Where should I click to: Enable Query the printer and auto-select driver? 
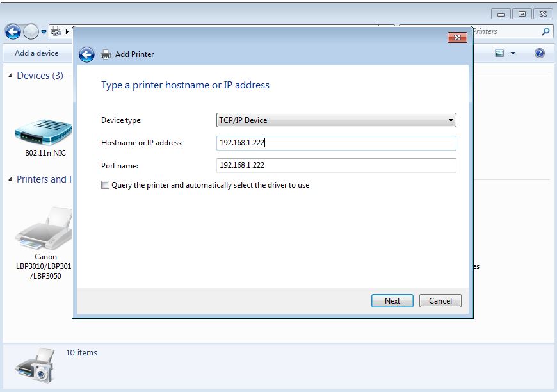click(105, 185)
